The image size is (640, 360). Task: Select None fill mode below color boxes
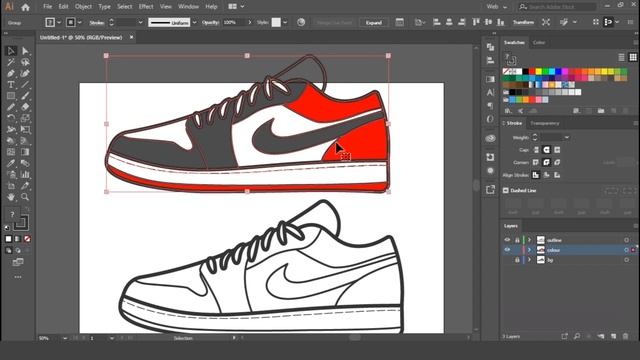(x=27, y=239)
